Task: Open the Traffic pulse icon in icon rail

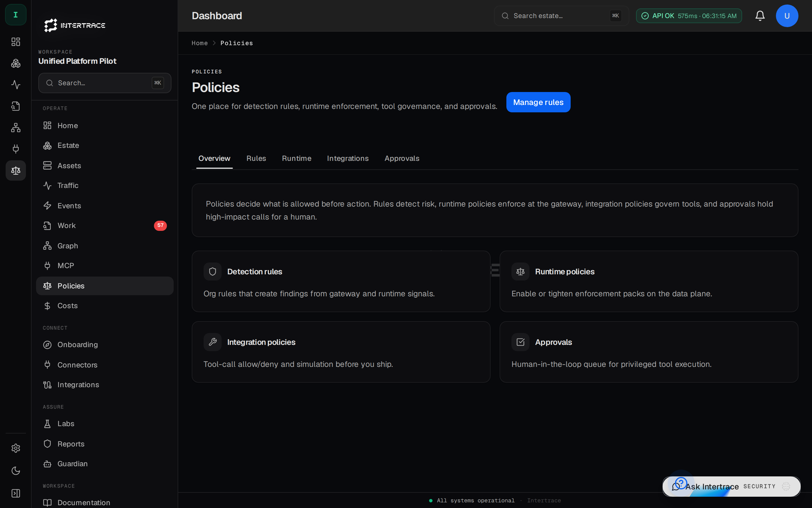Action: pos(16,85)
